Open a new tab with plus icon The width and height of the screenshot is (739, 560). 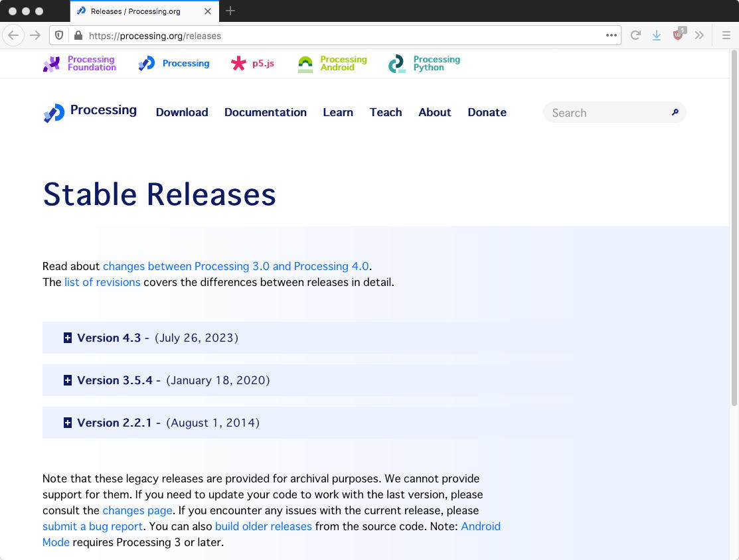[x=230, y=11]
